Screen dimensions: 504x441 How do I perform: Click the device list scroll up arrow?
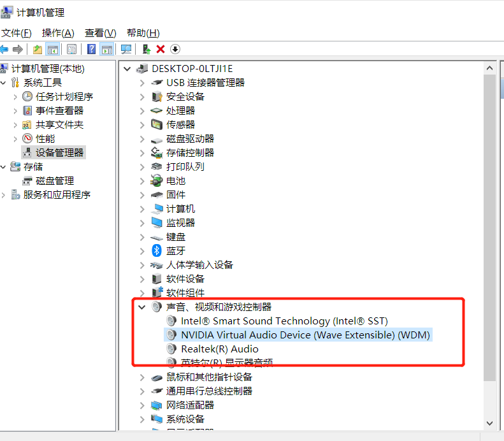489,68
